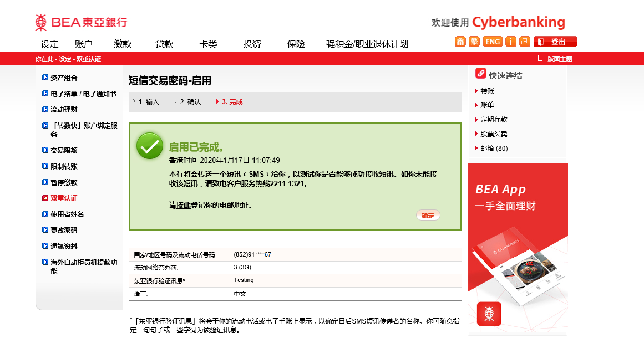The image size is (644, 343).
Task: Click 设定 in the breadcrumb
Action: [65, 59]
